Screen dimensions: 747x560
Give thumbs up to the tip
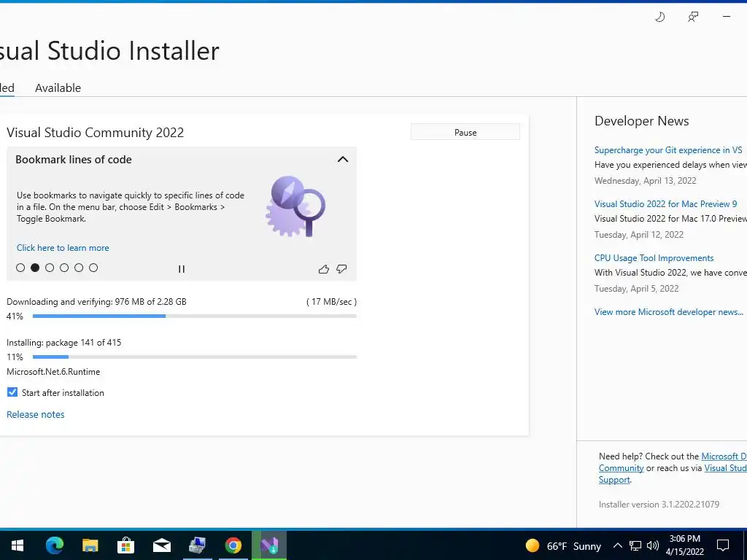[x=323, y=269]
